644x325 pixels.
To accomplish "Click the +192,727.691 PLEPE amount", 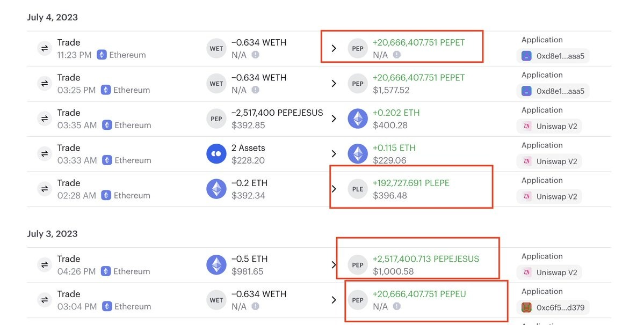I will (x=411, y=183).
